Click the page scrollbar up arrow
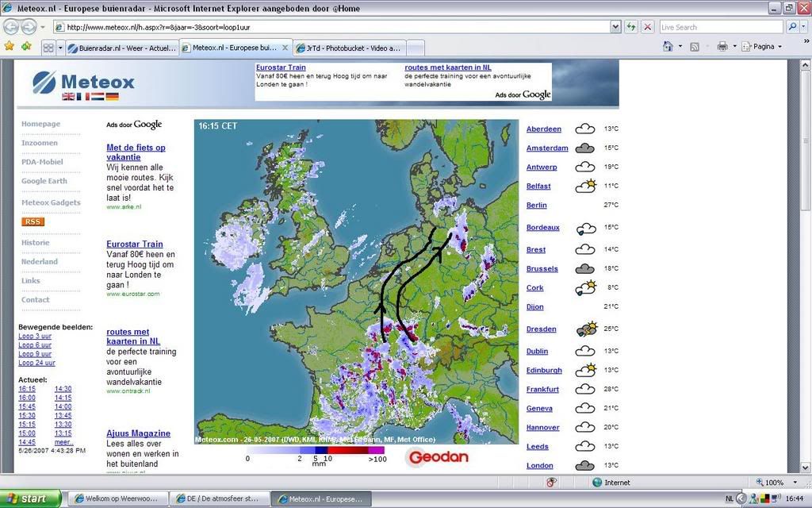Image resolution: width=812 pixels, height=508 pixels. [x=806, y=65]
